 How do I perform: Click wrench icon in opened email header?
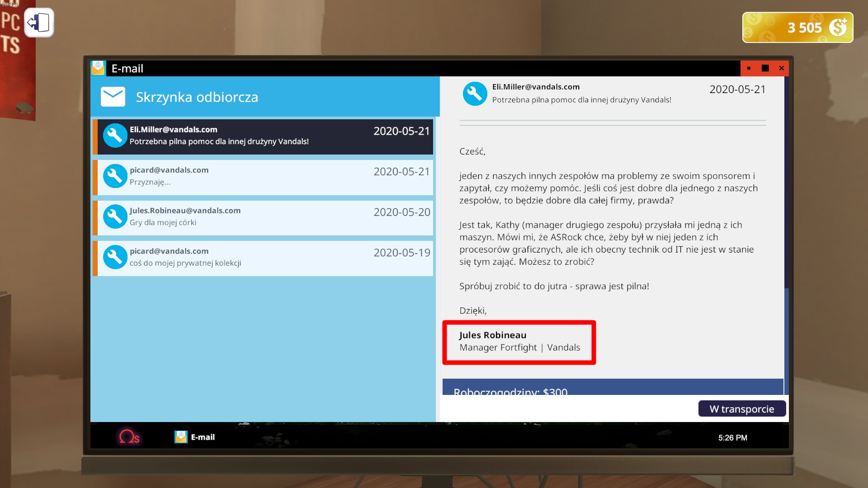(475, 94)
